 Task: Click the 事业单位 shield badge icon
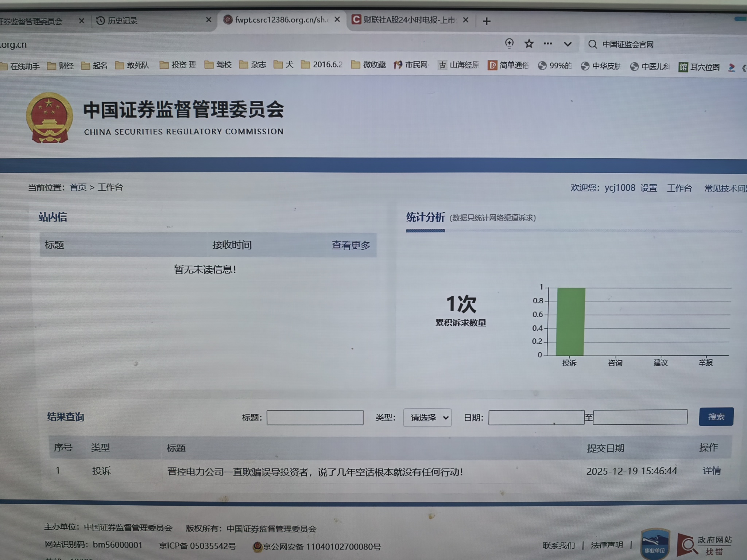point(655,544)
